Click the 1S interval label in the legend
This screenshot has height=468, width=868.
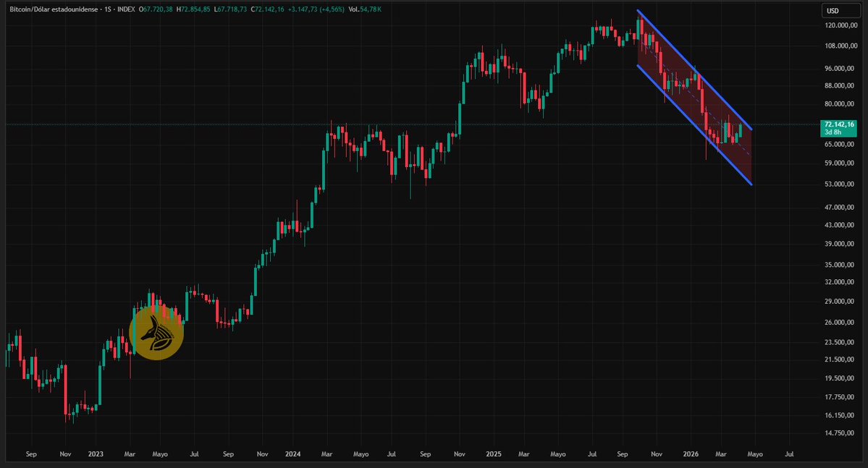[108, 9]
